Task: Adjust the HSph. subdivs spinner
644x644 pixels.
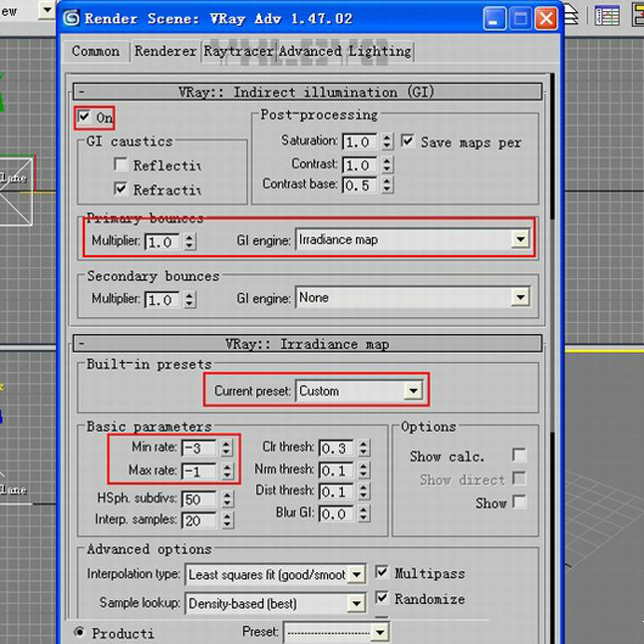Action: coord(226,499)
